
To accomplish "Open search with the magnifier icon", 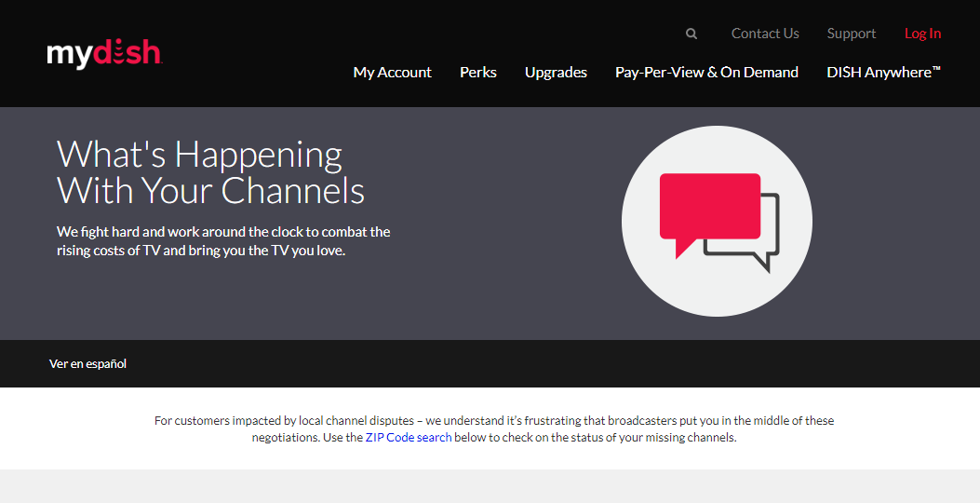I will pyautogui.click(x=691, y=34).
